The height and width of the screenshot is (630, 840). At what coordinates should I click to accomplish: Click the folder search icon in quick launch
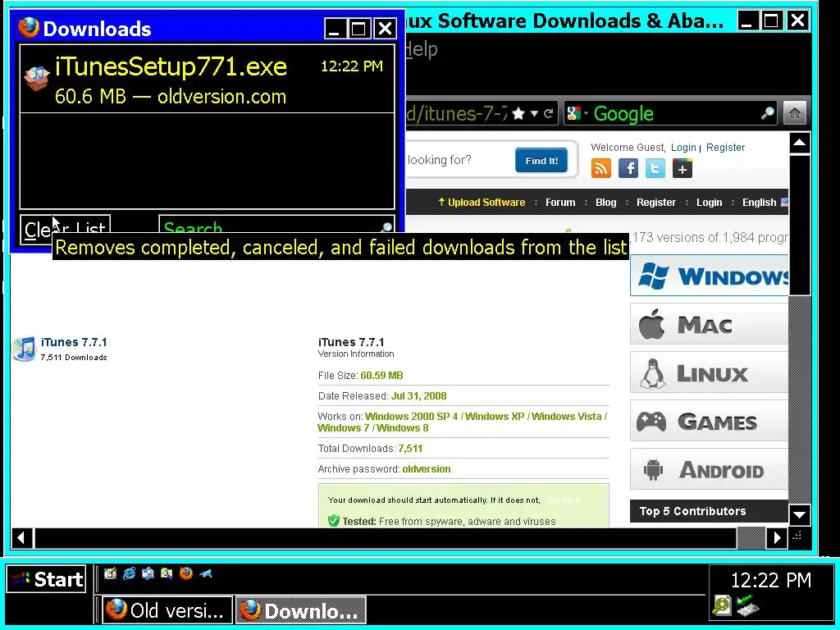pyautogui.click(x=167, y=573)
